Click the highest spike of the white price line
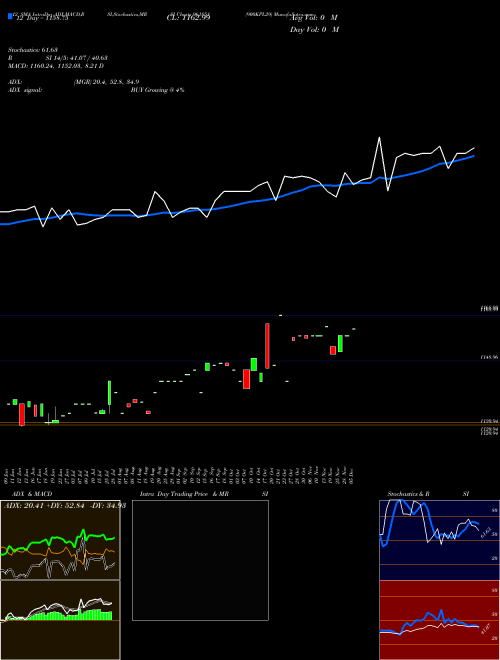The width and height of the screenshot is (500, 660). tap(379, 138)
